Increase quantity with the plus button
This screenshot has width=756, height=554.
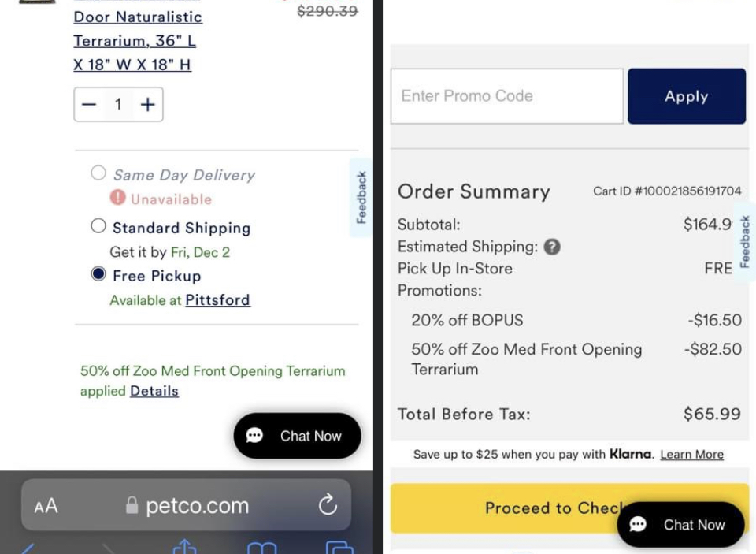(147, 104)
